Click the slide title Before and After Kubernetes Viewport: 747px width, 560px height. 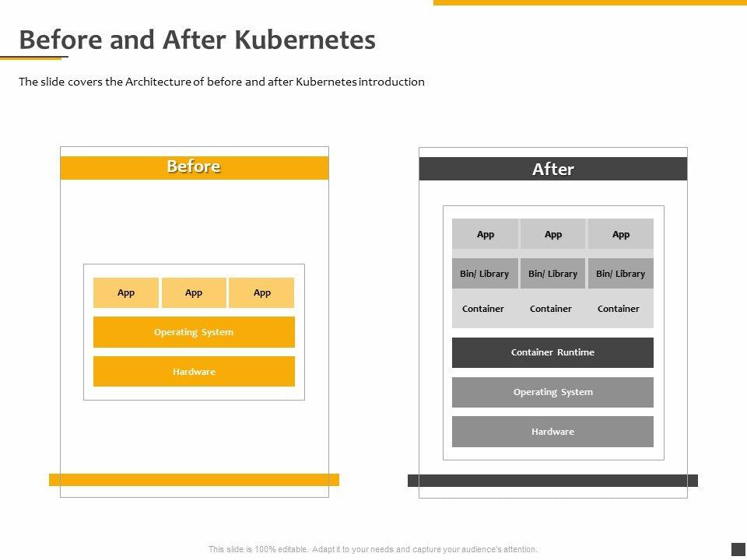point(197,40)
